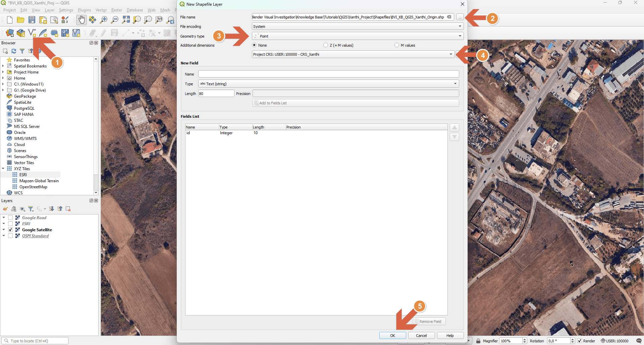Image resolution: width=644 pixels, height=345 pixels.
Task: Select the Zoom In magnifier tool
Action: [x=104, y=20]
